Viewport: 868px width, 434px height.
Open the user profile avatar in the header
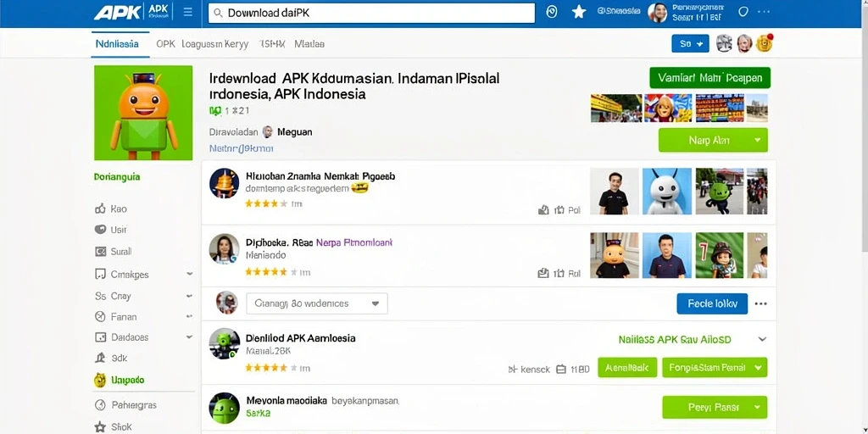(657, 12)
